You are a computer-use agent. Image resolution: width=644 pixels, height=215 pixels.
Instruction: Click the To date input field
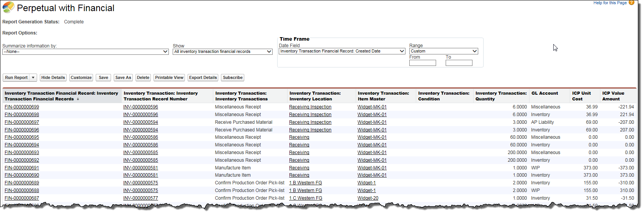coord(459,63)
